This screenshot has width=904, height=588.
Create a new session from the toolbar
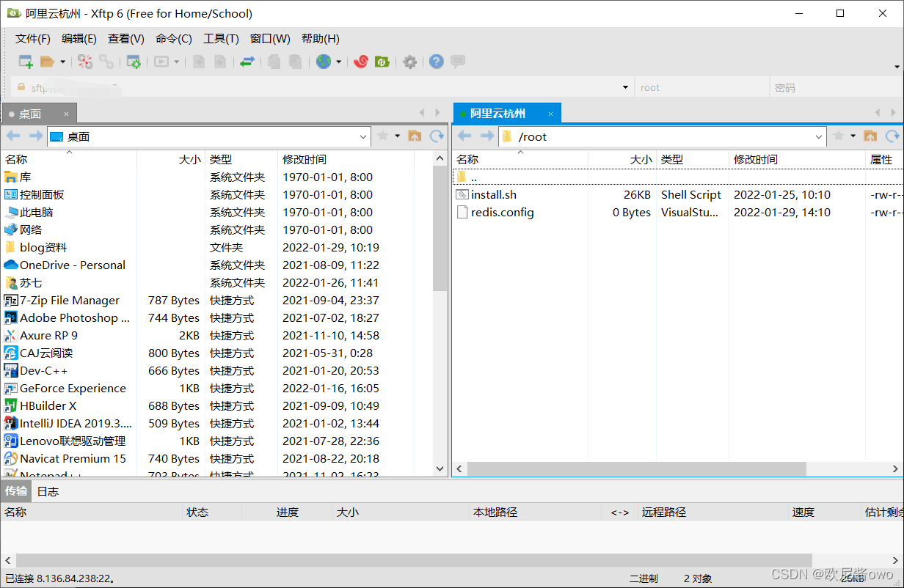tap(25, 62)
